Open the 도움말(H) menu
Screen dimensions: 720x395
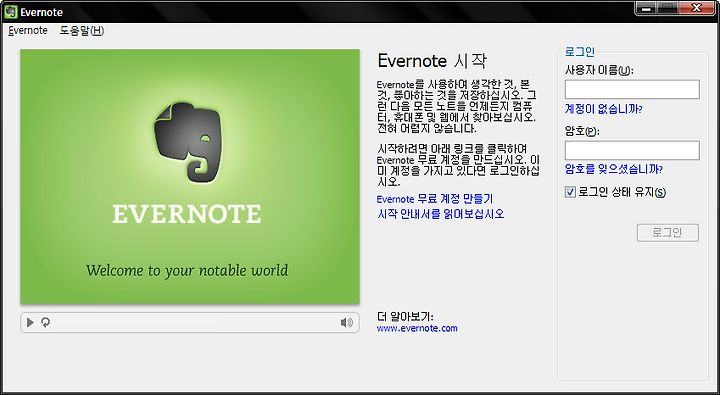point(82,31)
